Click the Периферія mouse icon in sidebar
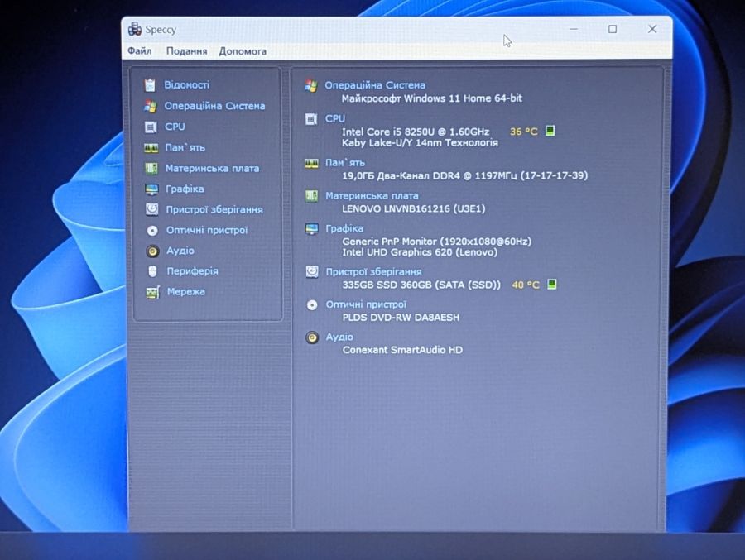745x560 pixels. click(152, 271)
